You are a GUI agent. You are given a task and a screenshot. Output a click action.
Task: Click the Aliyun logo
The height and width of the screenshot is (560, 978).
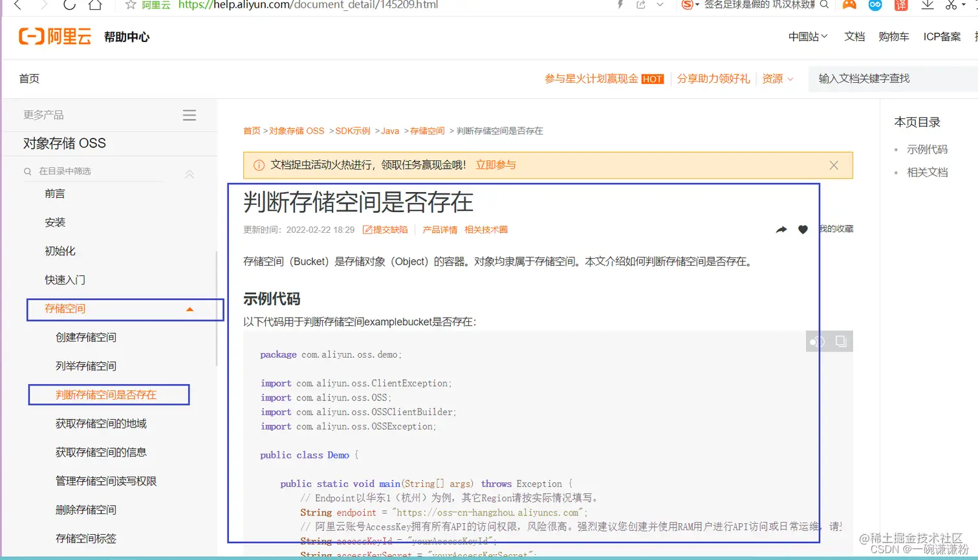(x=55, y=36)
